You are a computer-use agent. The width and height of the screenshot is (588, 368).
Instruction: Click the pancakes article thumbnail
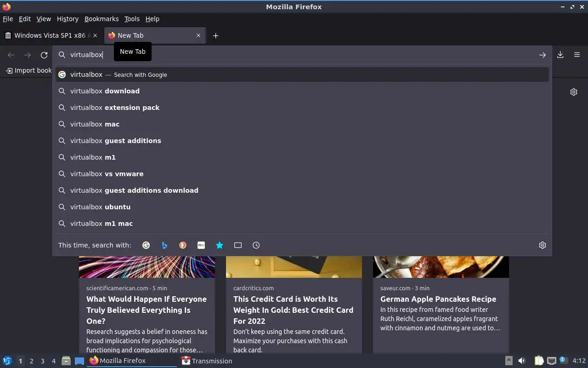(x=441, y=267)
